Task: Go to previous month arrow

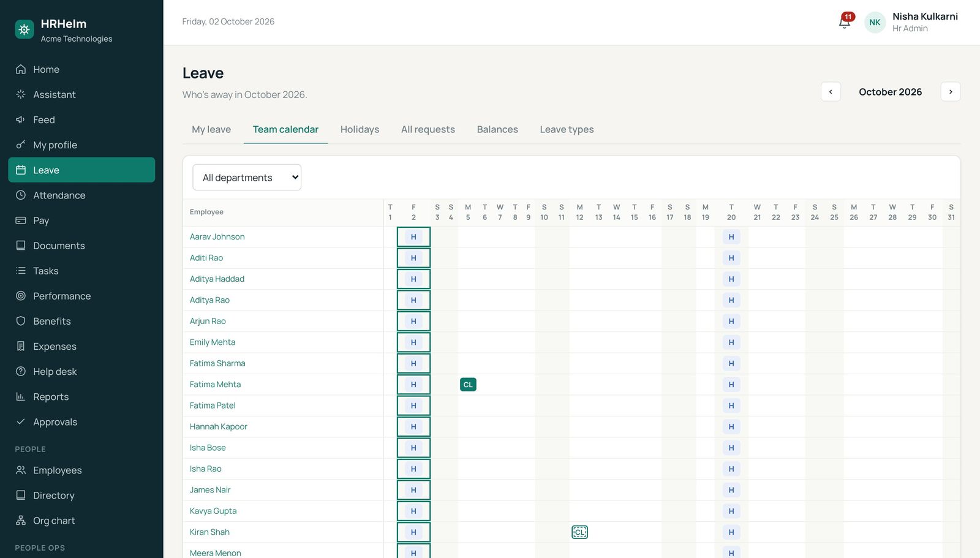Action: (x=831, y=92)
